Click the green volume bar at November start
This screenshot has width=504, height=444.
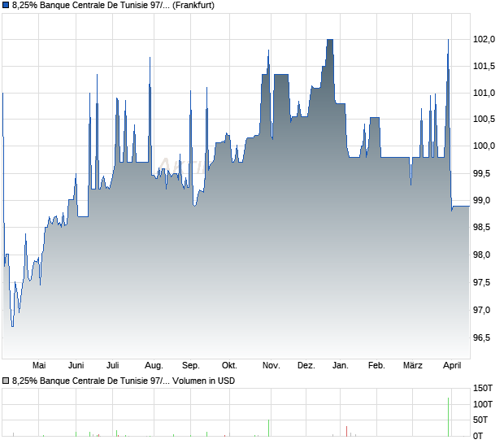269,428
